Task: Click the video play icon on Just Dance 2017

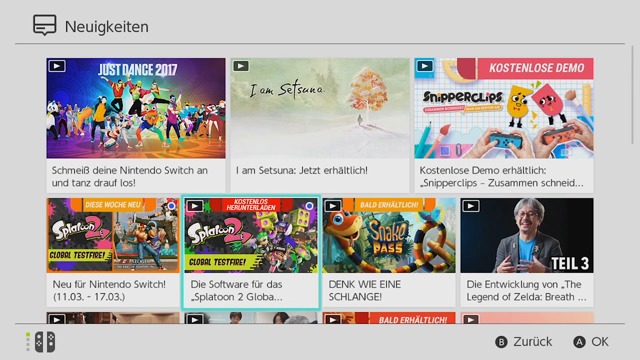Action: pos(57,66)
